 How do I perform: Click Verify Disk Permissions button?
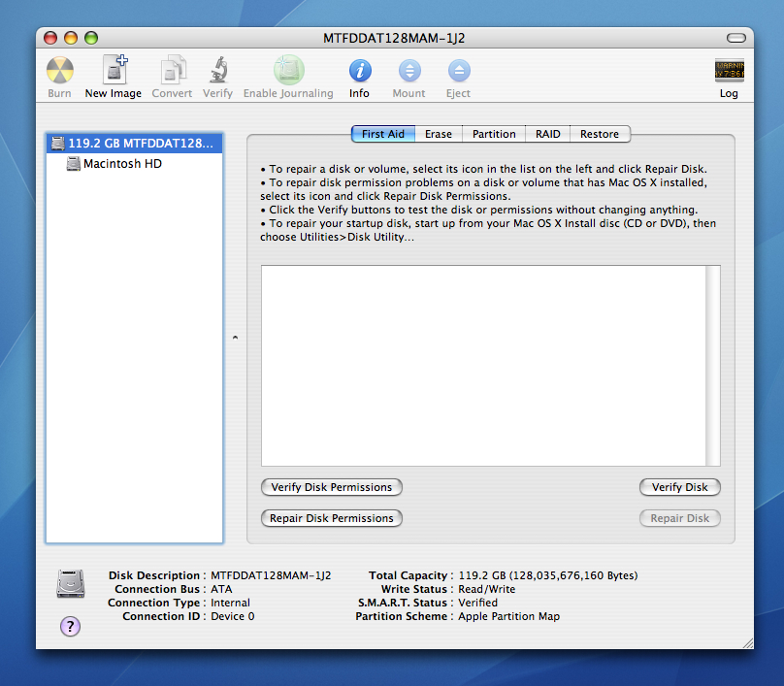coord(332,487)
